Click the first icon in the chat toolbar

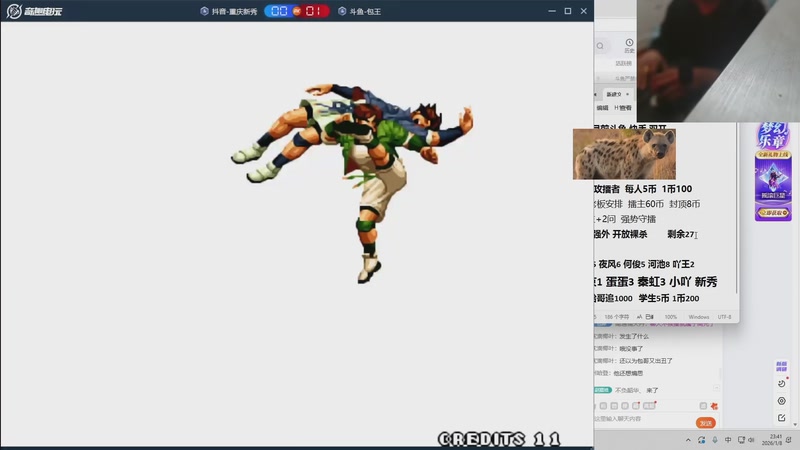coord(603,406)
